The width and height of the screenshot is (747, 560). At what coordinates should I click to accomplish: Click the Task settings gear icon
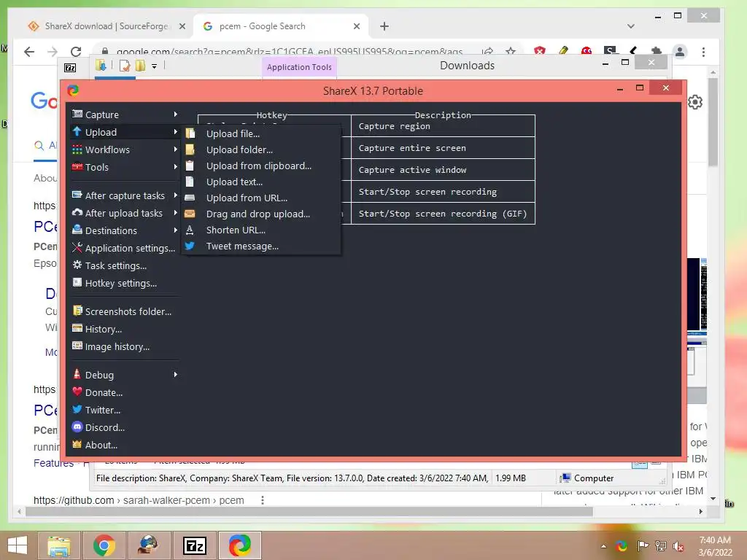[x=77, y=265]
